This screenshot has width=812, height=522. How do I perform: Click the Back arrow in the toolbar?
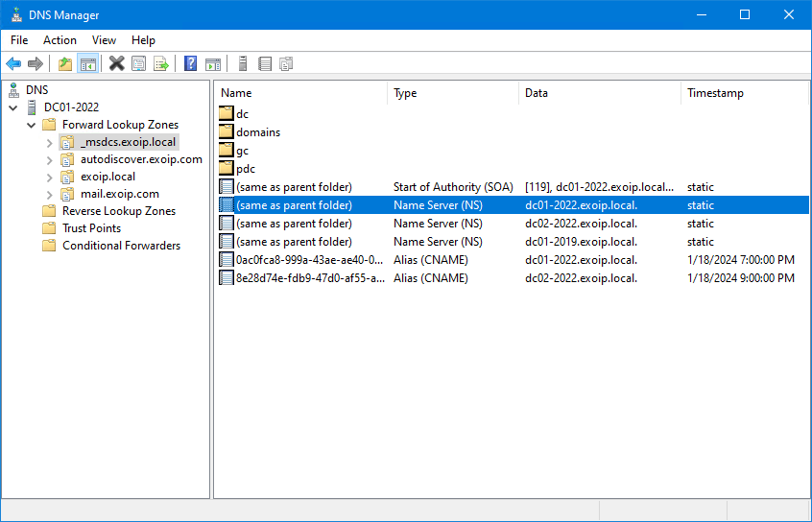[13, 64]
